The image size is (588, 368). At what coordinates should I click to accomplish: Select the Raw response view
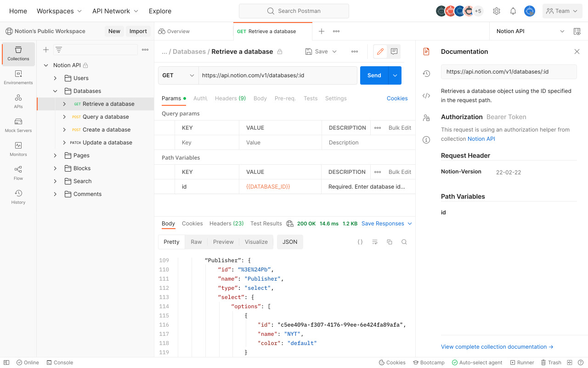click(x=196, y=242)
